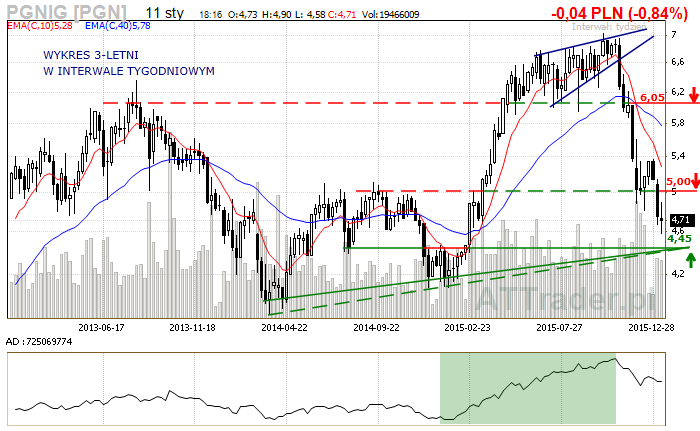Click the red resistance label 5,00
This screenshot has height=431, width=700.
pyautogui.click(x=678, y=181)
